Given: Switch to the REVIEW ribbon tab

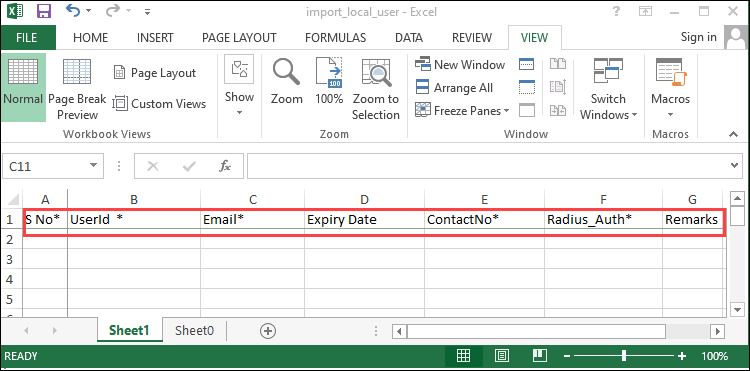Looking at the screenshot, I should tap(472, 38).
